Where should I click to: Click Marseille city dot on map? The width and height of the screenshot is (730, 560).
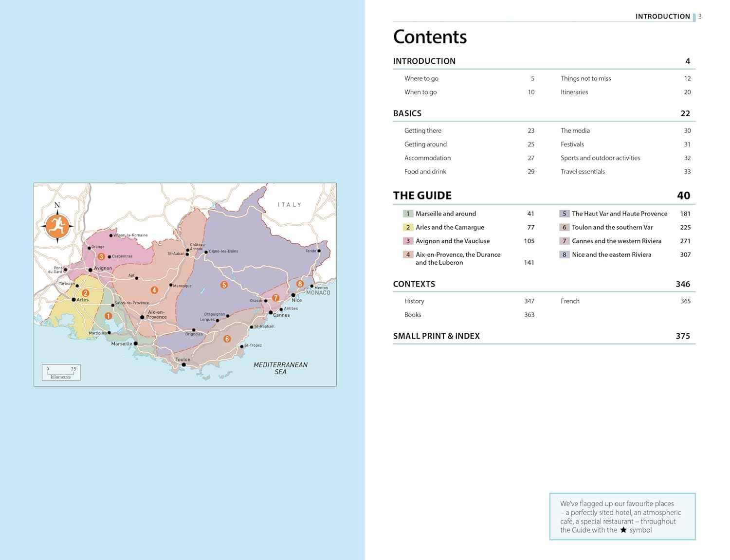click(x=136, y=343)
